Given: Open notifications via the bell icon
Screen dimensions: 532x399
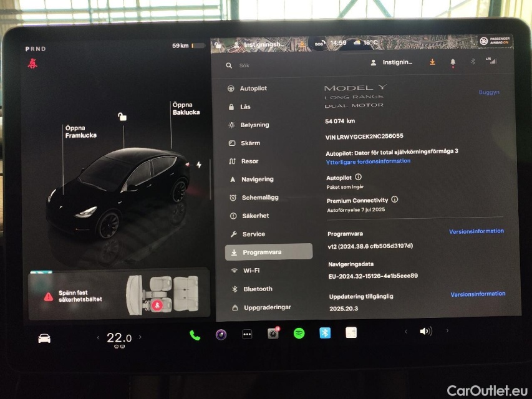Looking at the screenshot, I should coord(453,62).
